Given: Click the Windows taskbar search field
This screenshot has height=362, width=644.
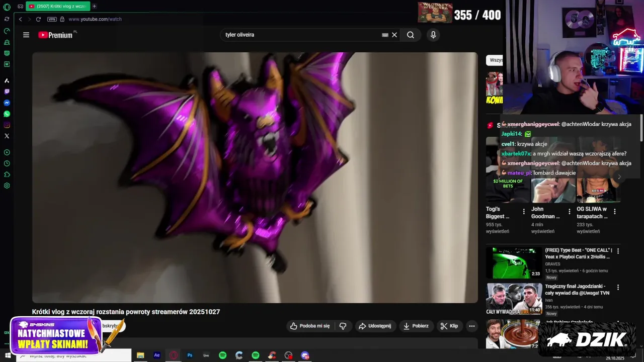Looking at the screenshot, I should (74, 355).
